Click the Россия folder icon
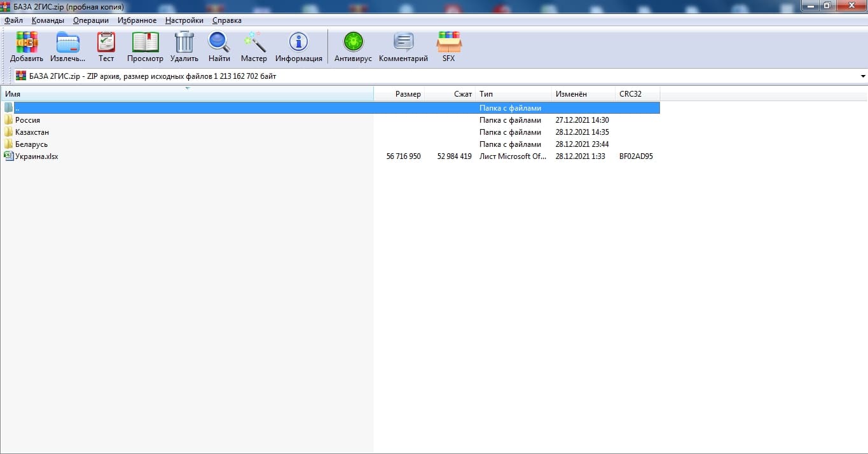Image resolution: width=868 pixels, height=454 pixels. [x=8, y=120]
